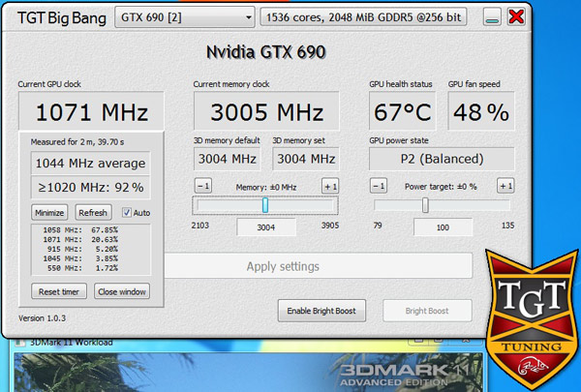Click the memory clock slider handle
The width and height of the screenshot is (581, 392).
(x=265, y=205)
